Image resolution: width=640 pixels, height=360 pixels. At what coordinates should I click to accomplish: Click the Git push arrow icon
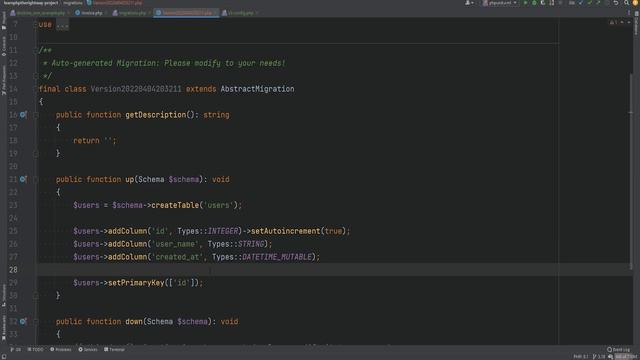click(x=598, y=3)
